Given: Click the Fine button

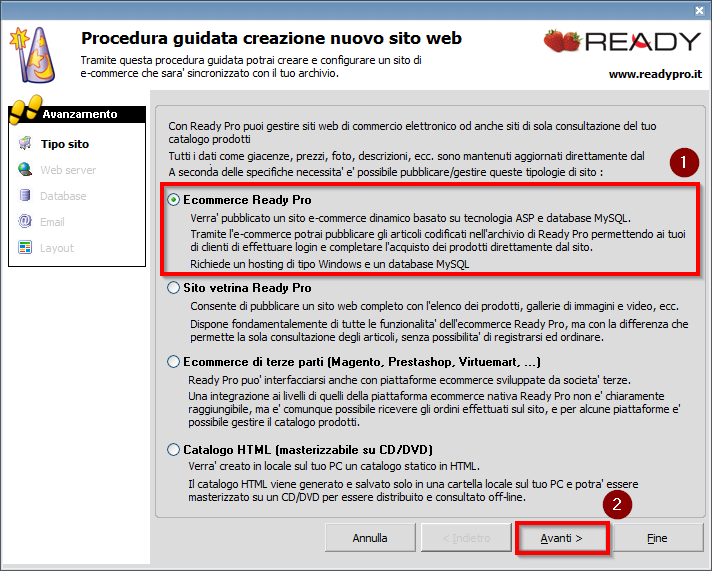Looking at the screenshot, I should (x=658, y=538).
